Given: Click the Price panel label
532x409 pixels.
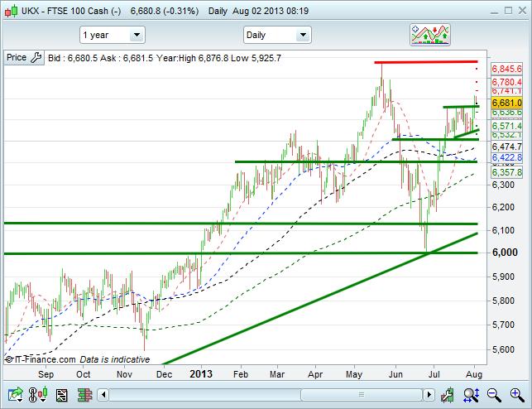Looking at the screenshot, I should click(x=17, y=58).
